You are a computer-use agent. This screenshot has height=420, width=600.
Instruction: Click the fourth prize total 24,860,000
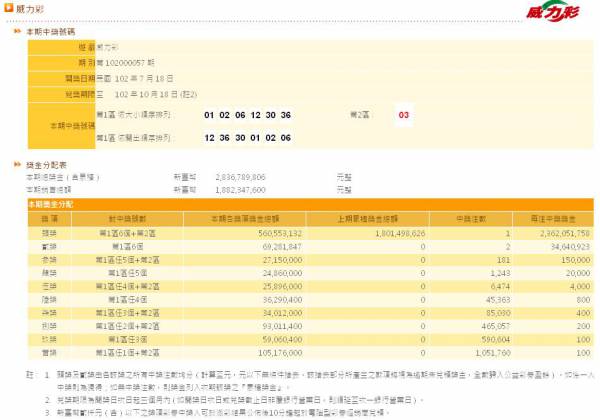(x=282, y=273)
